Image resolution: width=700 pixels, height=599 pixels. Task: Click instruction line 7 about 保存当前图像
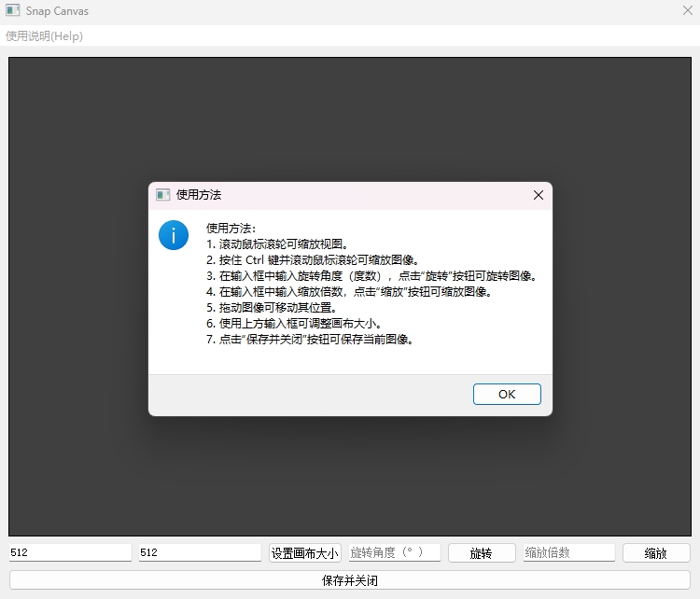310,340
